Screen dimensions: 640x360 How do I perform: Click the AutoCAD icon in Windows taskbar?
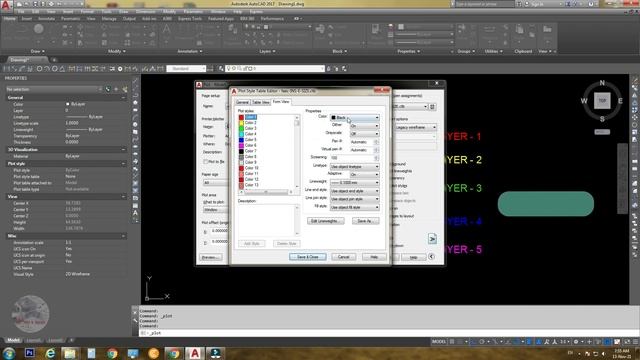pos(195,353)
